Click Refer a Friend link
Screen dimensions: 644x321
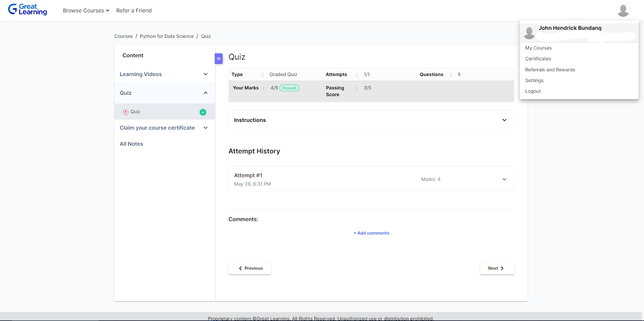coord(134,10)
